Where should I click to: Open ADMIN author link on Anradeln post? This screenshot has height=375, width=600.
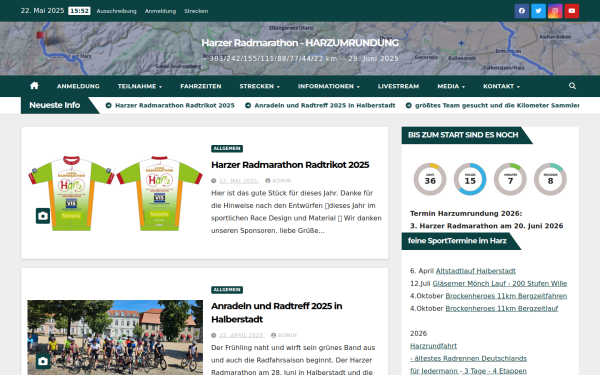[x=287, y=335]
